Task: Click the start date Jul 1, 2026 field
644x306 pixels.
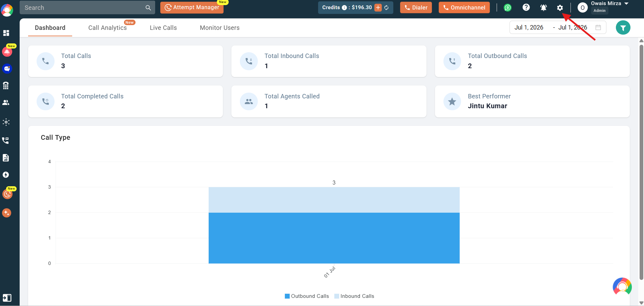Action: [x=529, y=27]
